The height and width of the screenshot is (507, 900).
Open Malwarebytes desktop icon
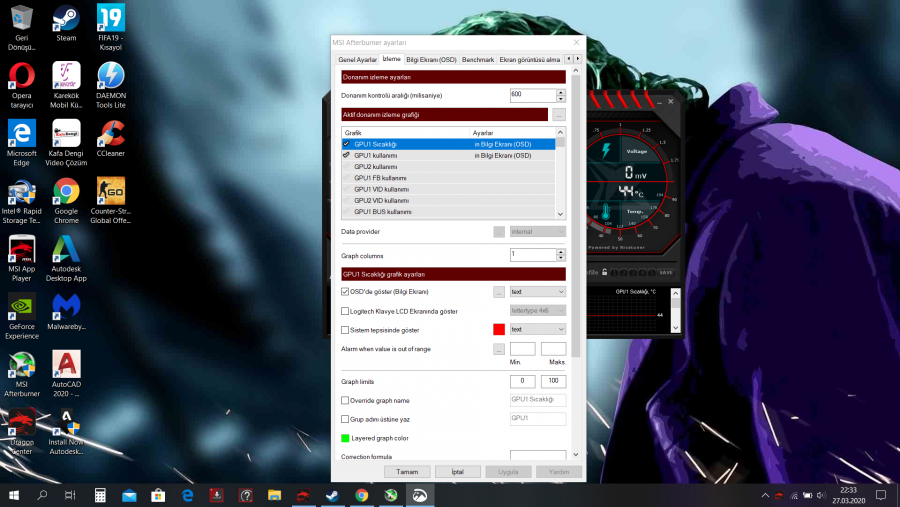66,312
